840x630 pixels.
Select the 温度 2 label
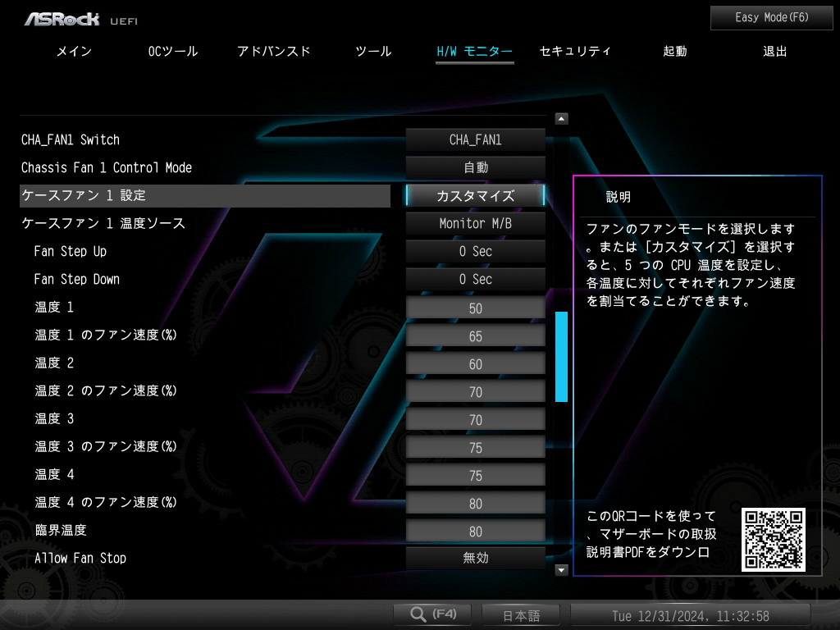(x=54, y=363)
